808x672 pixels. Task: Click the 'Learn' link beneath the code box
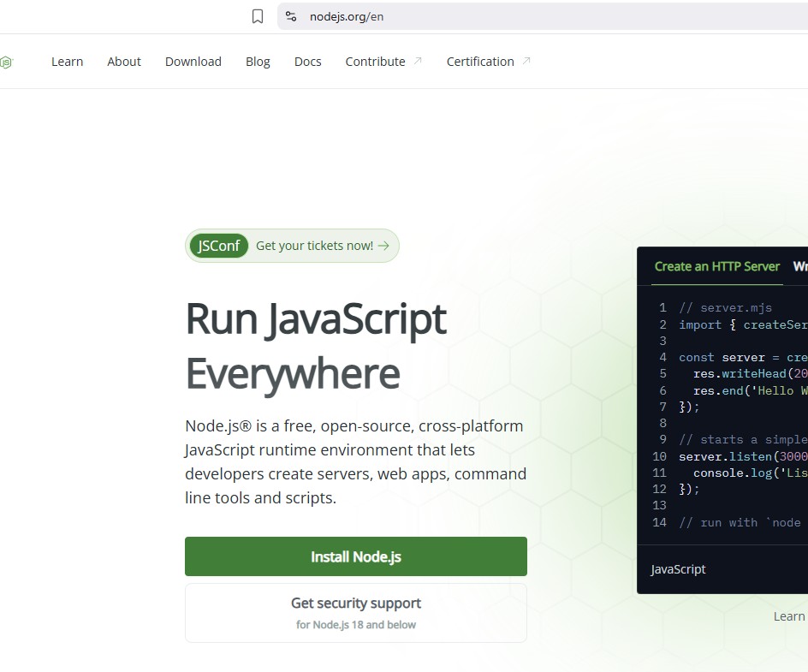click(x=789, y=616)
